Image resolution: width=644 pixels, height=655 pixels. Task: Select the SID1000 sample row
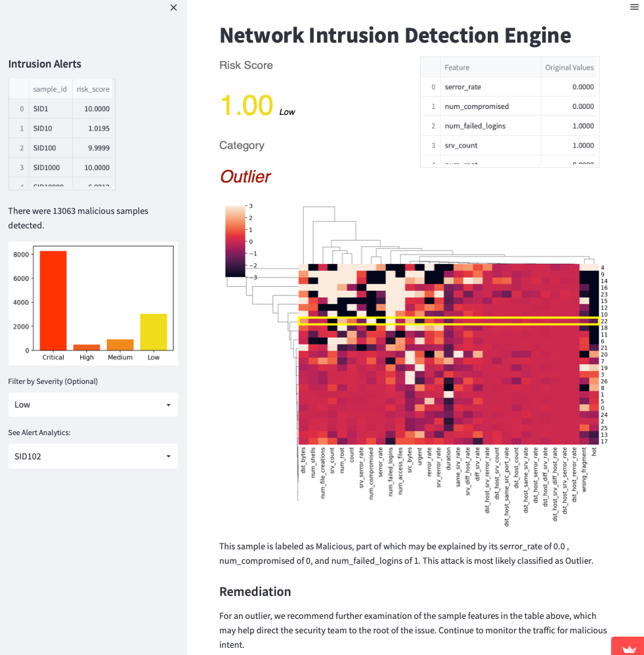click(x=62, y=167)
